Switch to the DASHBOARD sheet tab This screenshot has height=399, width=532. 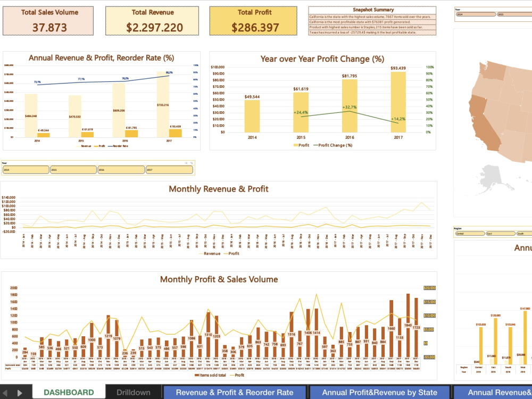coord(69,392)
